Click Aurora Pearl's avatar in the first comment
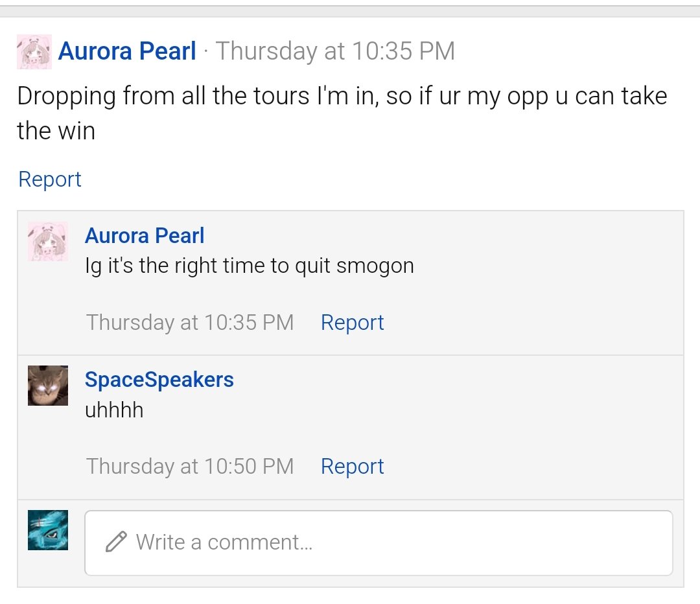This screenshot has width=700, height=604. click(x=48, y=242)
